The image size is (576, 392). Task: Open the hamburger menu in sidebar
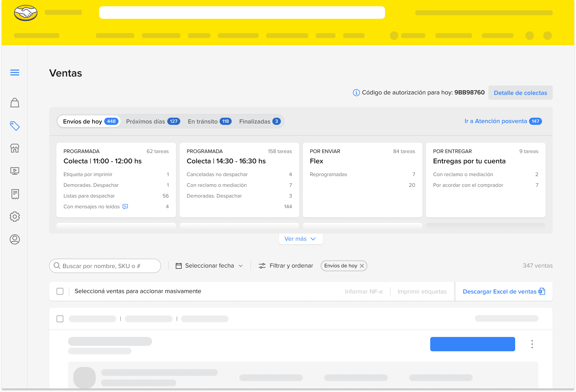pos(15,72)
